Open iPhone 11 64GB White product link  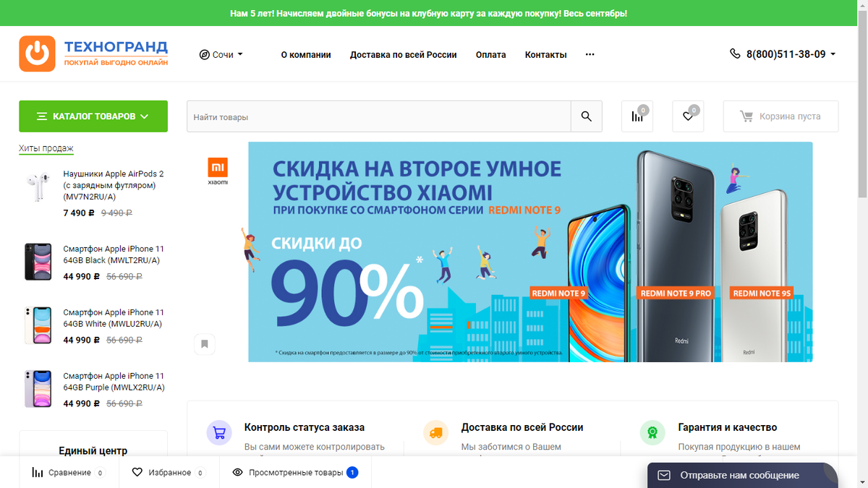coord(114,318)
